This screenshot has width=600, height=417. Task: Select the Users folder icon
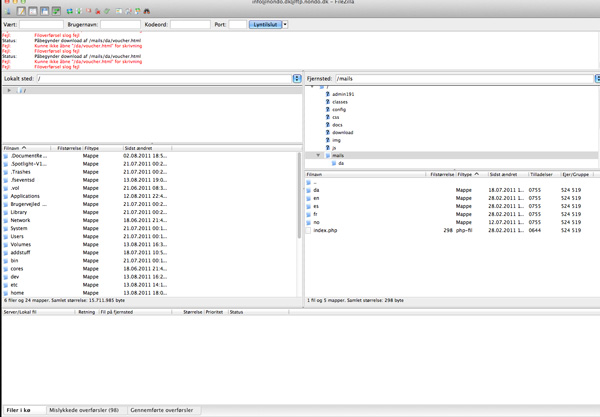coord(6,236)
